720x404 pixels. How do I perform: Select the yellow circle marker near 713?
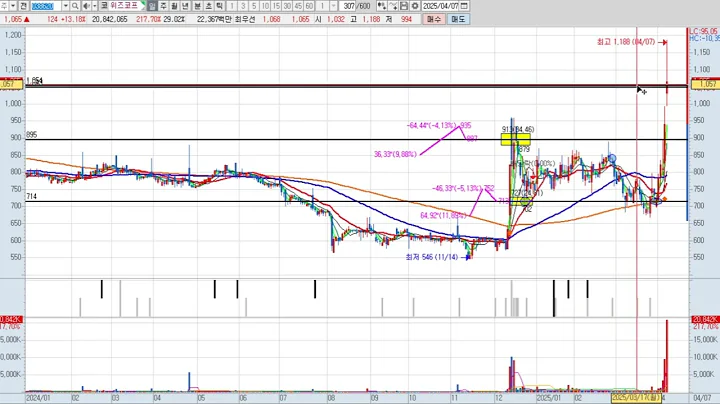524,201
